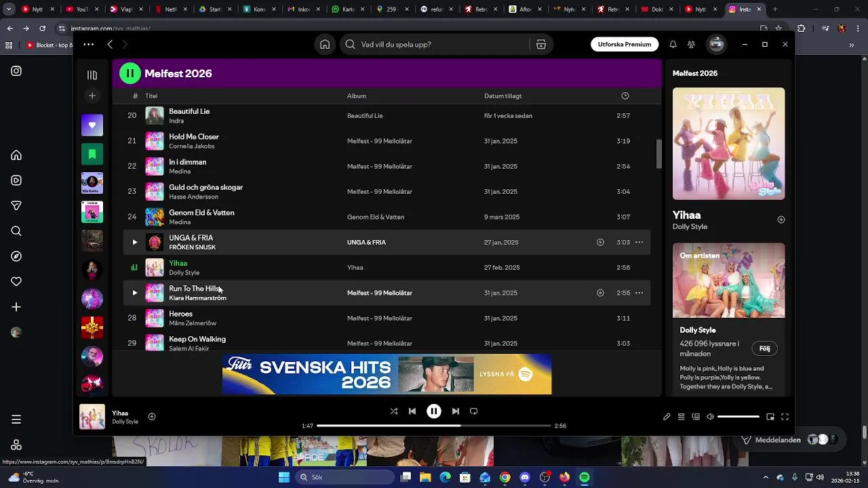Image resolution: width=868 pixels, height=488 pixels.
Task: Open the Browse icon in search bar
Action: [541, 44]
